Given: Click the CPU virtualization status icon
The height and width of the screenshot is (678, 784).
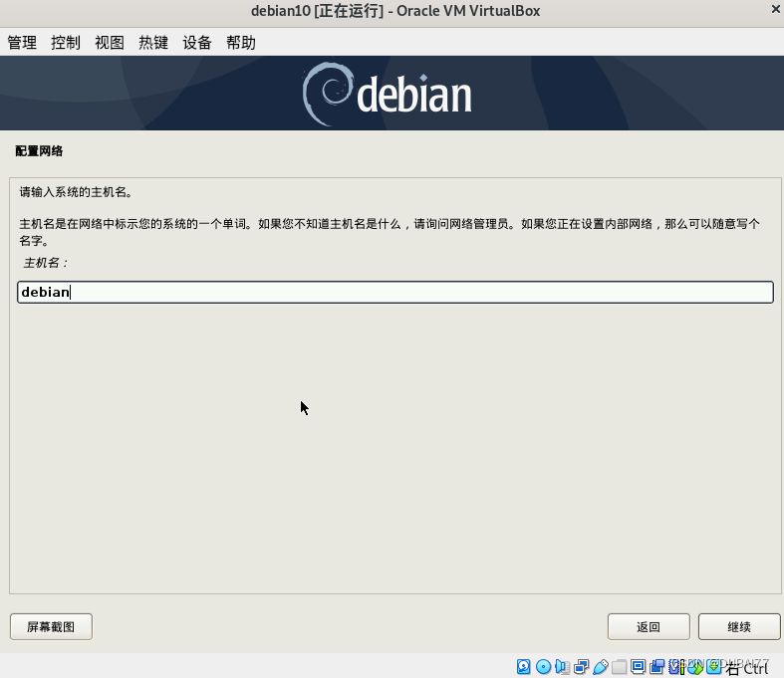Looking at the screenshot, I should coord(676,666).
